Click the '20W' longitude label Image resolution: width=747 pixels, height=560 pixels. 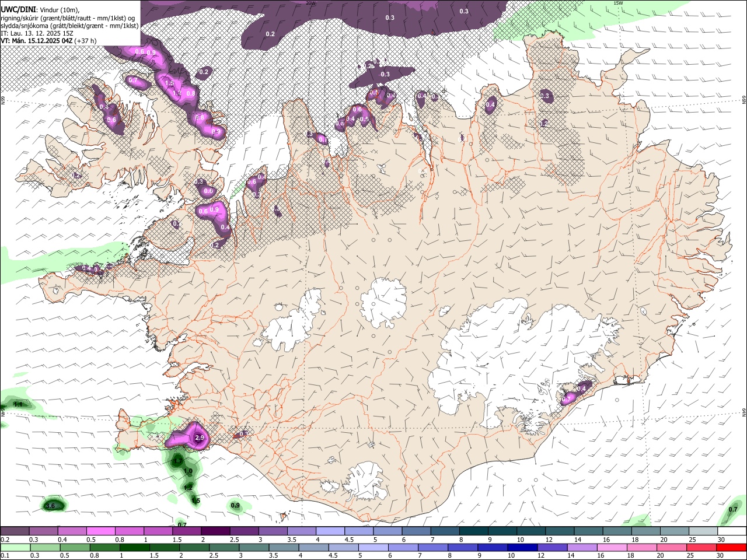pos(310,3)
